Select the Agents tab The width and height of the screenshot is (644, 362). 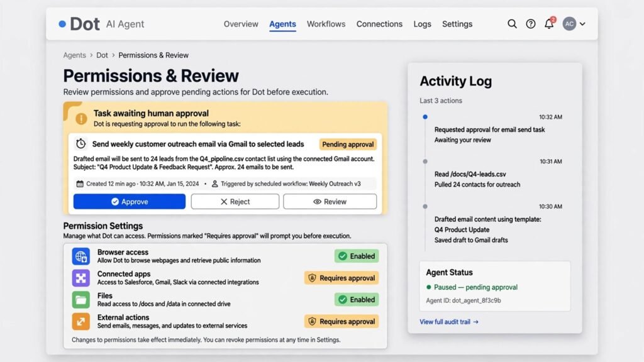click(x=282, y=25)
